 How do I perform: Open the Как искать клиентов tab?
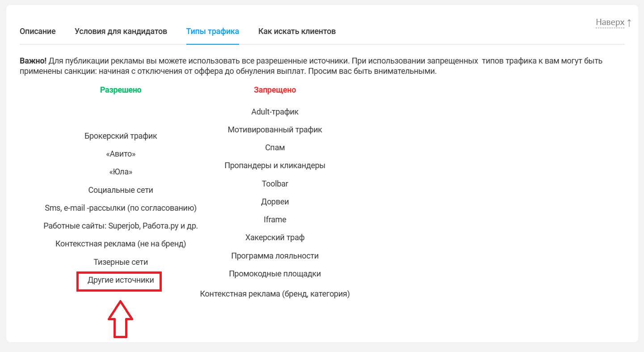point(297,31)
